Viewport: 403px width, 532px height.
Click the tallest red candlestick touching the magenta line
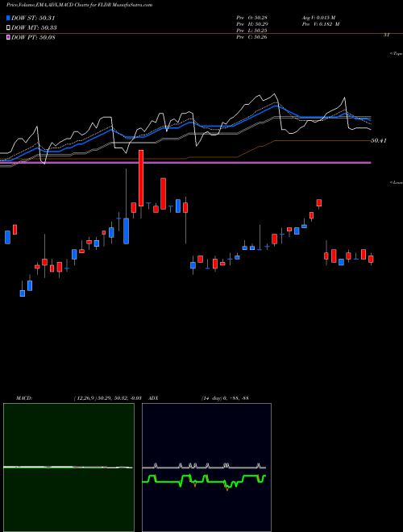[x=141, y=178]
